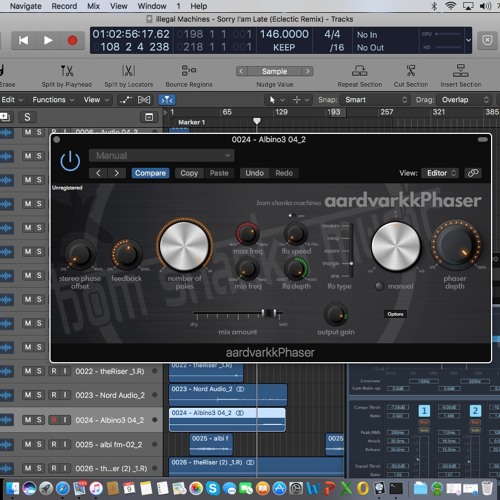Click the Options button in the phaser
Viewport: 500px width, 500px height.
coord(395,314)
